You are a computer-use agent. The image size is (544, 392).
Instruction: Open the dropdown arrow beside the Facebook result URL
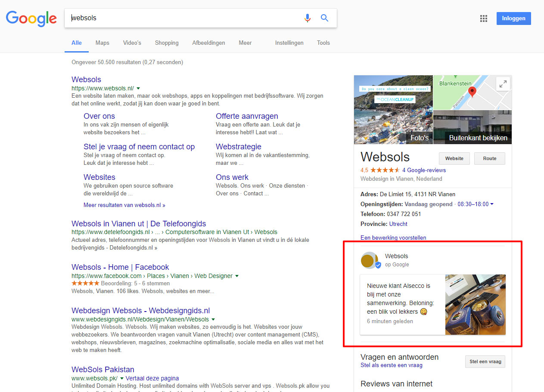[237, 276]
